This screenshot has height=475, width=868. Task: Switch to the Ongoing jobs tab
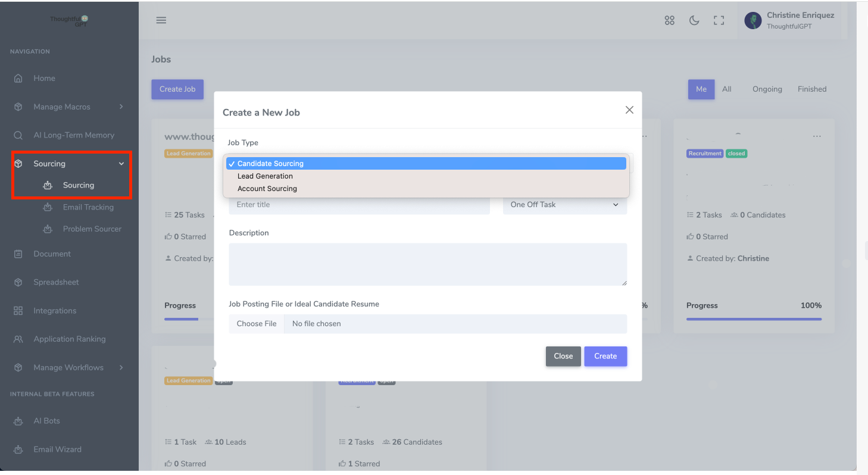click(767, 89)
